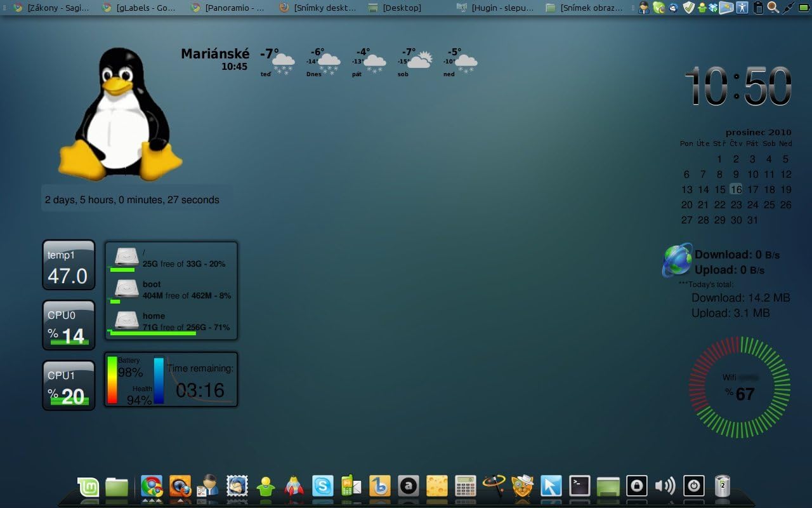Open Skype from the dock

point(323,486)
